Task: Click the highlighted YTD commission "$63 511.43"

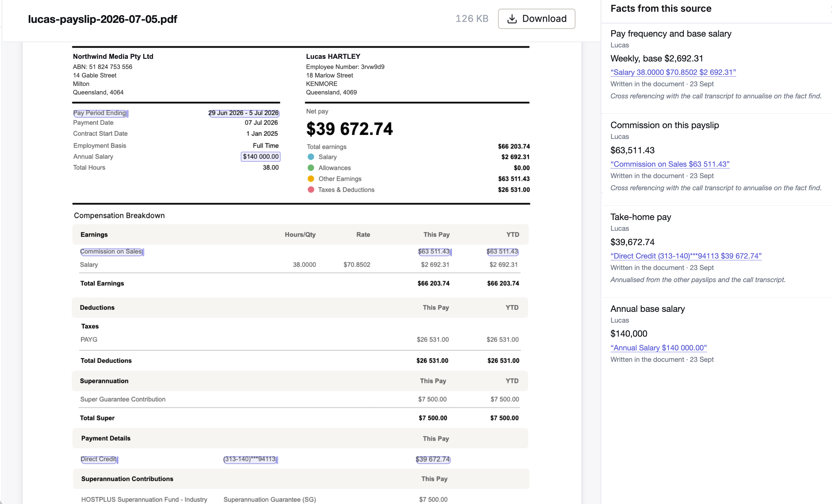Action: click(502, 252)
